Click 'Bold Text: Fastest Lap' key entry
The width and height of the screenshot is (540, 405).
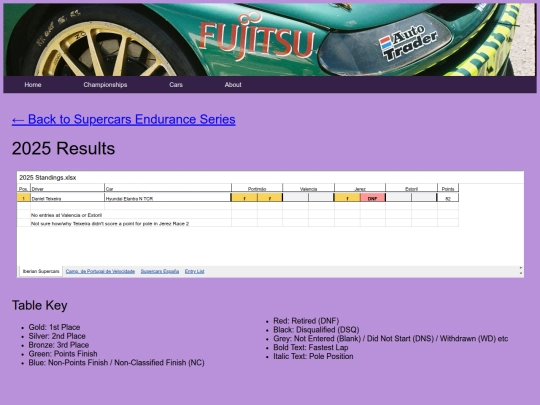coord(311,347)
